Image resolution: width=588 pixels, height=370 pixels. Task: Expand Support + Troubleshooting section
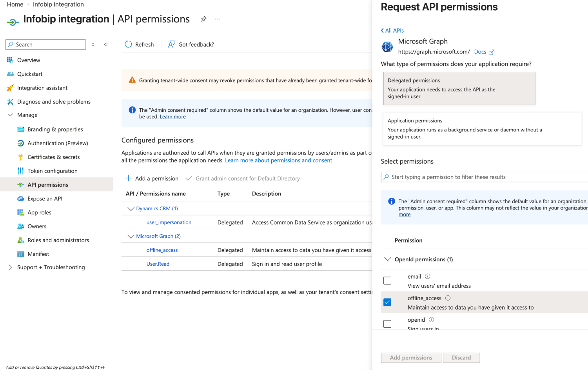click(x=10, y=267)
